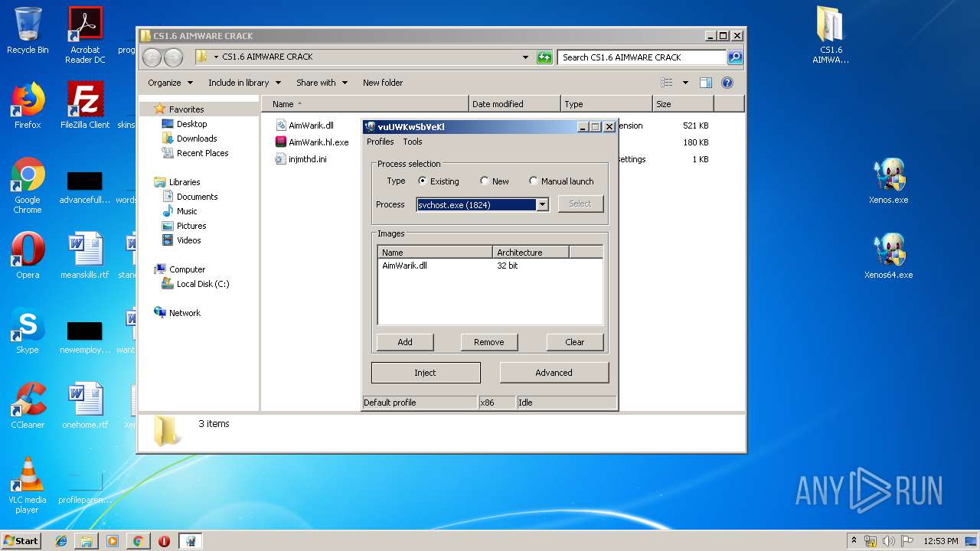The image size is (980, 551).
Task: Click the Add image button
Action: (405, 342)
